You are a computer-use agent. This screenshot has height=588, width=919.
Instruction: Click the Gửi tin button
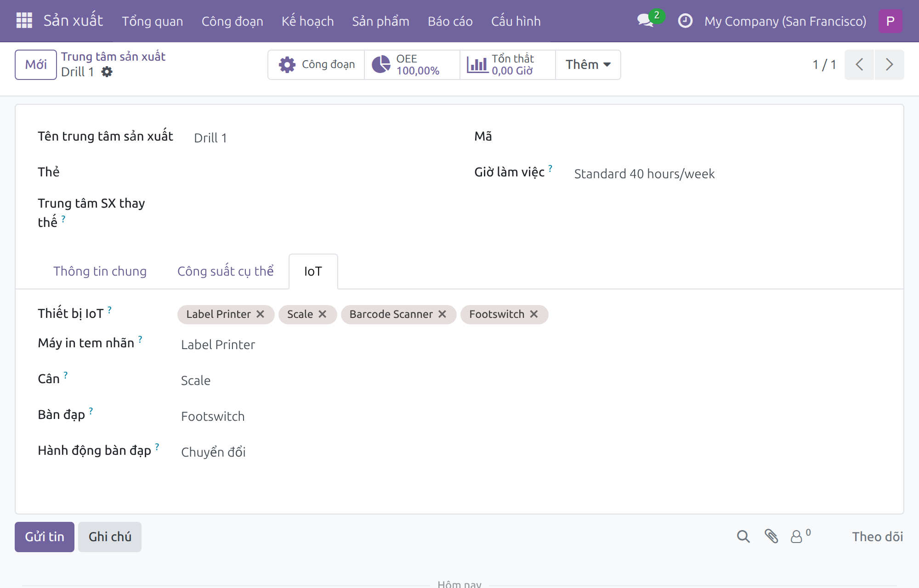(45, 537)
